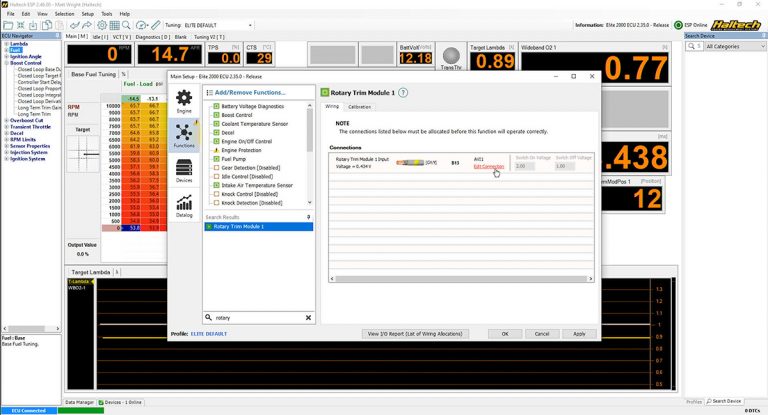Image resolution: width=768 pixels, height=415 pixels.
Task: Open the Setup menu
Action: coord(87,14)
